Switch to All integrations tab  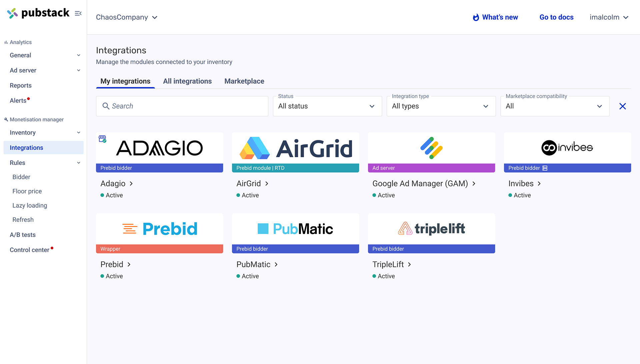(x=187, y=81)
